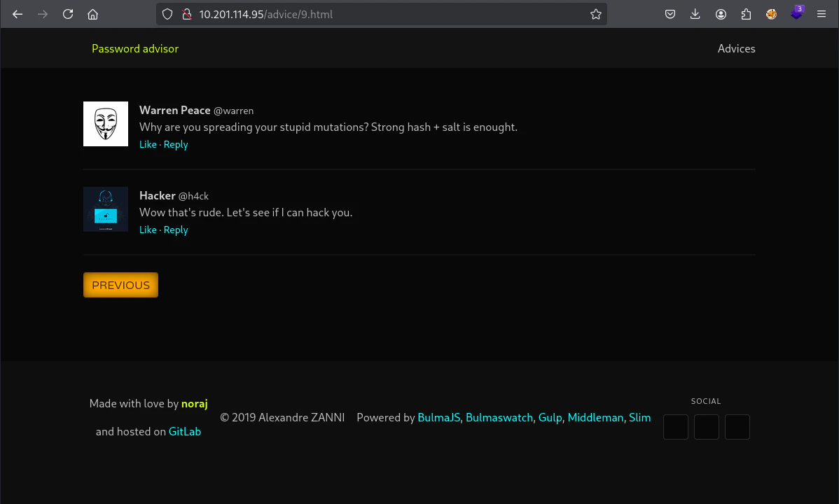Reply to the Hacker's comment
Image resolution: width=839 pixels, height=504 pixels.
[x=176, y=230]
